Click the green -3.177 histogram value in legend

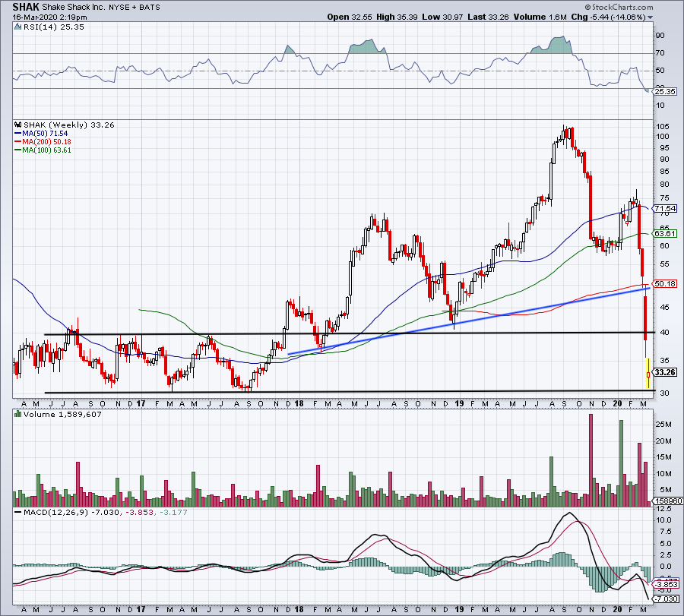click(x=173, y=512)
